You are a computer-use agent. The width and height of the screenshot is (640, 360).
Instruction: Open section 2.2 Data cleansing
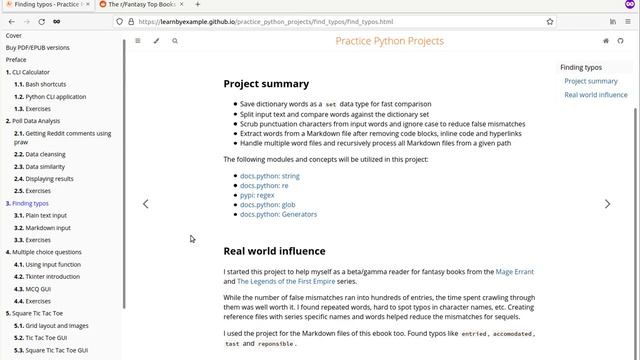point(40,154)
